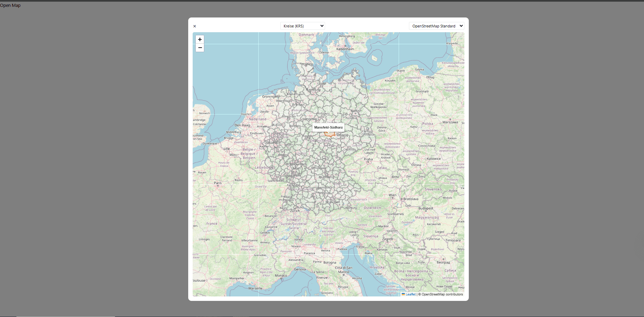
Task: Click Praha on the map
Action: 369,159
